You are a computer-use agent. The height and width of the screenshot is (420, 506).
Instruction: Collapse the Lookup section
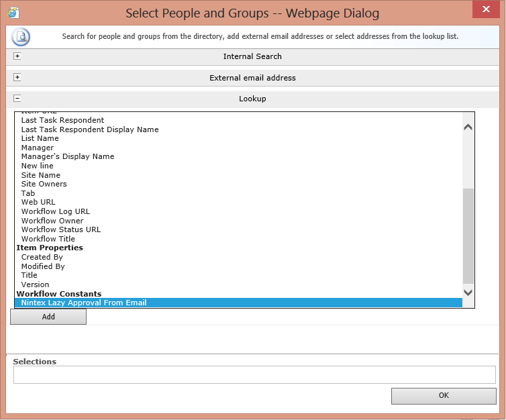pos(17,99)
